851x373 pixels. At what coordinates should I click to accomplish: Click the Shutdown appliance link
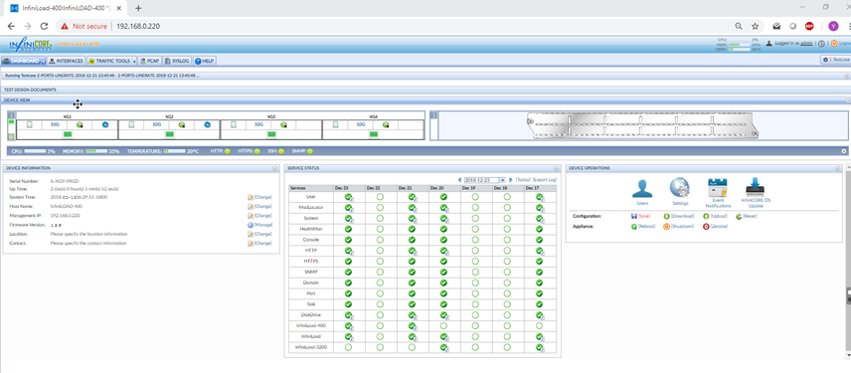coord(682,226)
